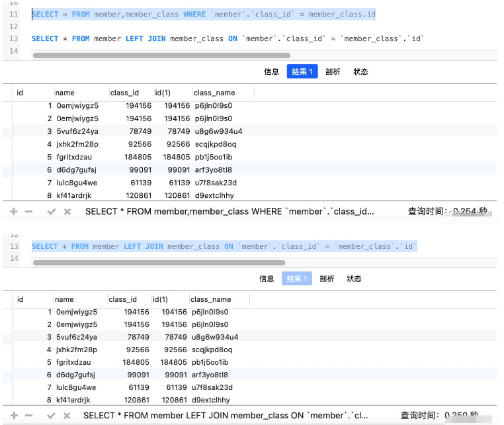Click the upper editor horizontal scrollbar
This screenshot has height=425, width=504.
pyautogui.click(x=161, y=56)
